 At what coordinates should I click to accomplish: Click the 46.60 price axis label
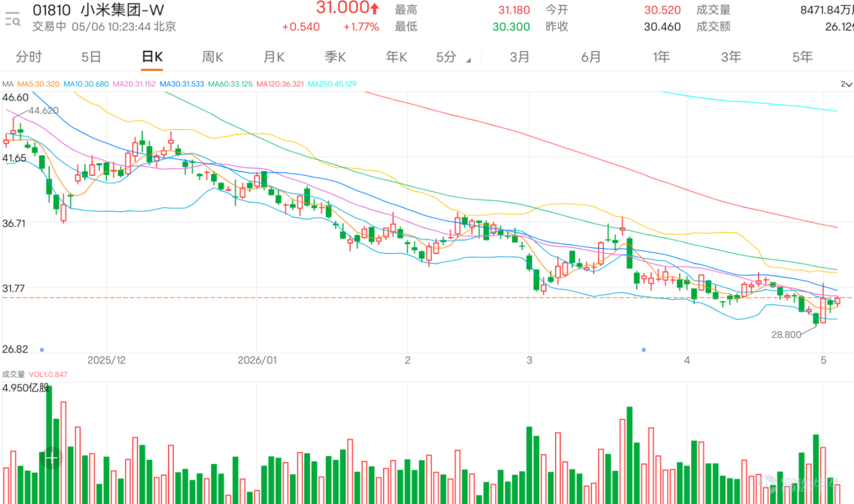pyautogui.click(x=15, y=98)
